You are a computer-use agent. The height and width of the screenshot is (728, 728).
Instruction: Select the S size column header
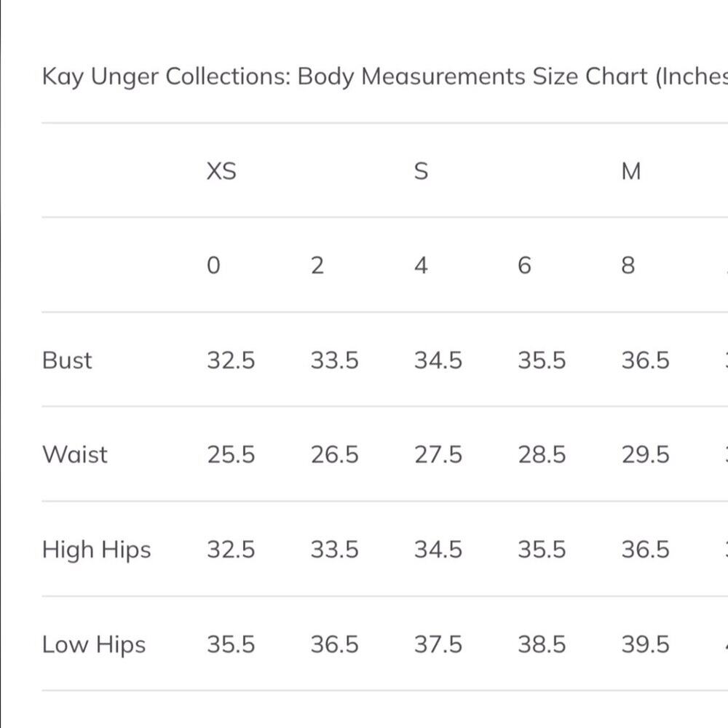tap(421, 171)
